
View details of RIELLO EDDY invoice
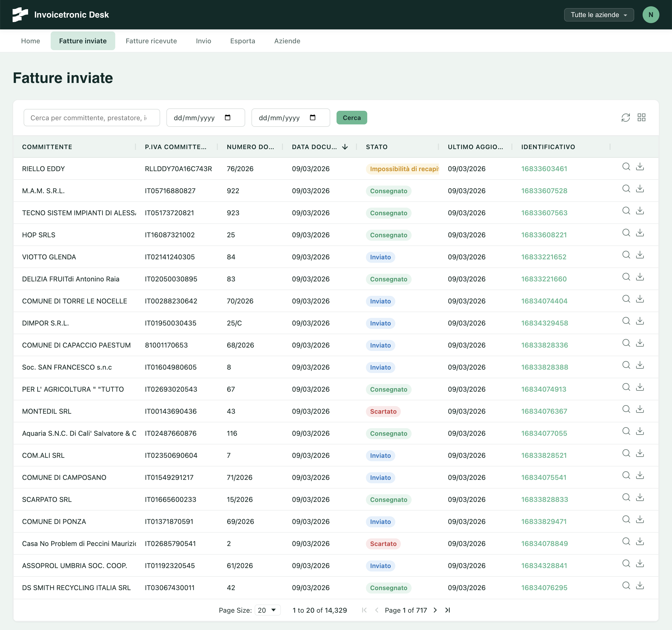click(626, 167)
